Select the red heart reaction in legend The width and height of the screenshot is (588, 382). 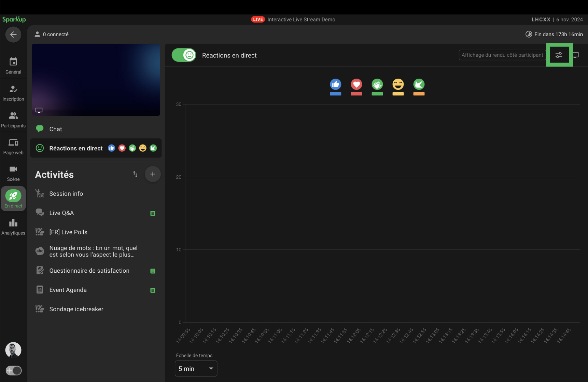click(x=356, y=84)
